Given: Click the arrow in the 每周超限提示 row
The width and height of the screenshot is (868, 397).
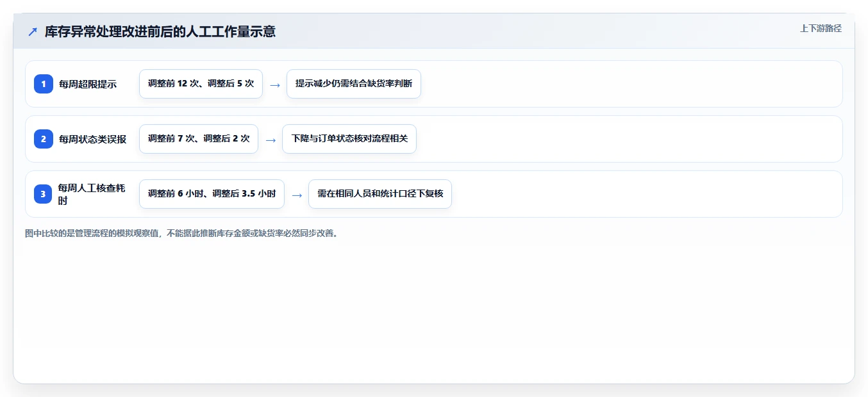Looking at the screenshot, I should coord(274,85).
